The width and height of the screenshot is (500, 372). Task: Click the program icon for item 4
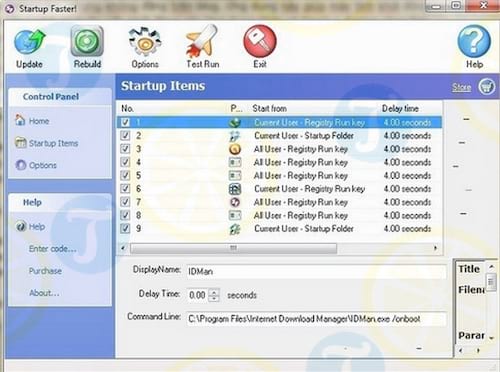tap(235, 162)
